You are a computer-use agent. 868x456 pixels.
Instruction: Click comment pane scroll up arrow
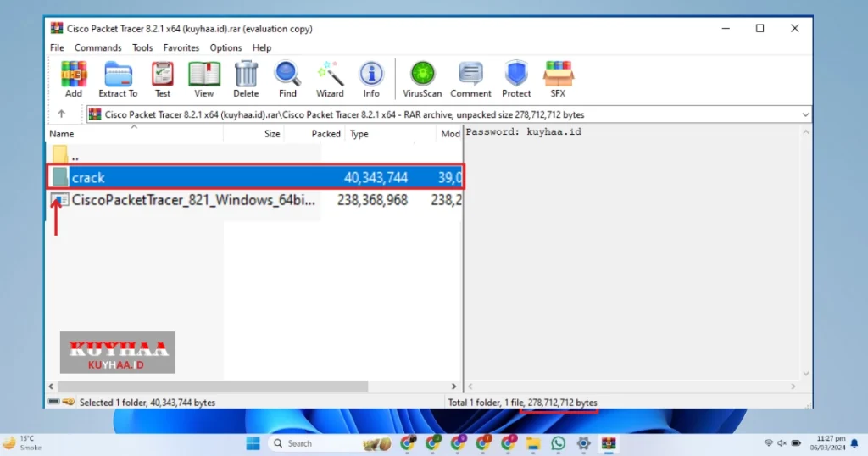[805, 132]
